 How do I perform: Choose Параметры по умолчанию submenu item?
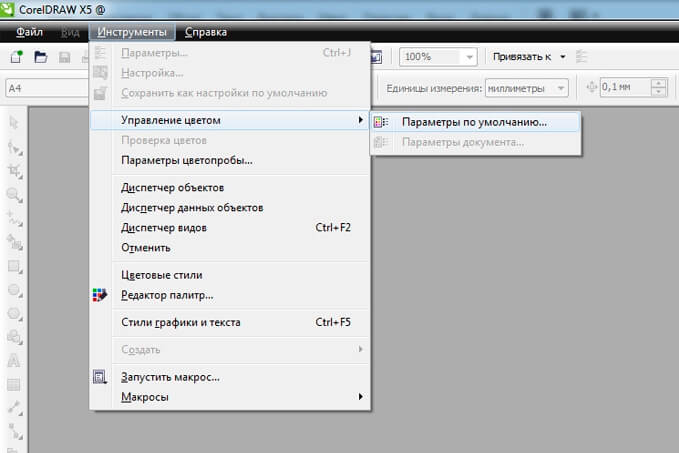click(x=473, y=122)
